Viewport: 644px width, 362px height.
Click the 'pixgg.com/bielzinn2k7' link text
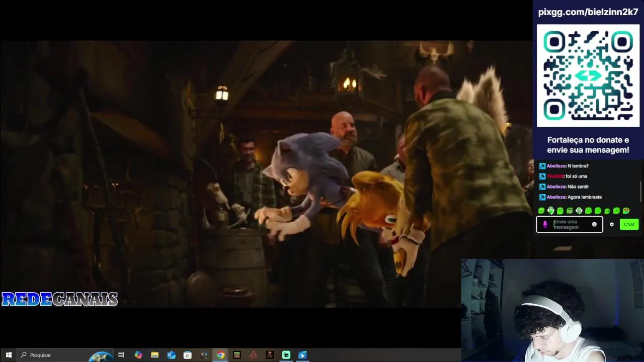pyautogui.click(x=588, y=12)
